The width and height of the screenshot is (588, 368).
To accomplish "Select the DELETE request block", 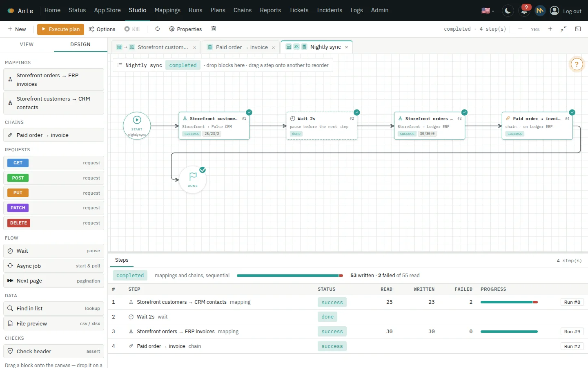I will (x=53, y=223).
